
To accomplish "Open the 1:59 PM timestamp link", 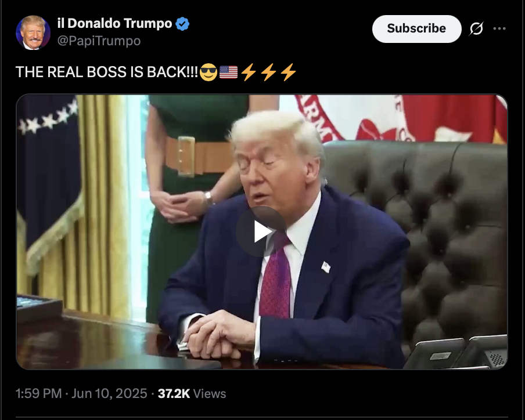I will click(38, 393).
